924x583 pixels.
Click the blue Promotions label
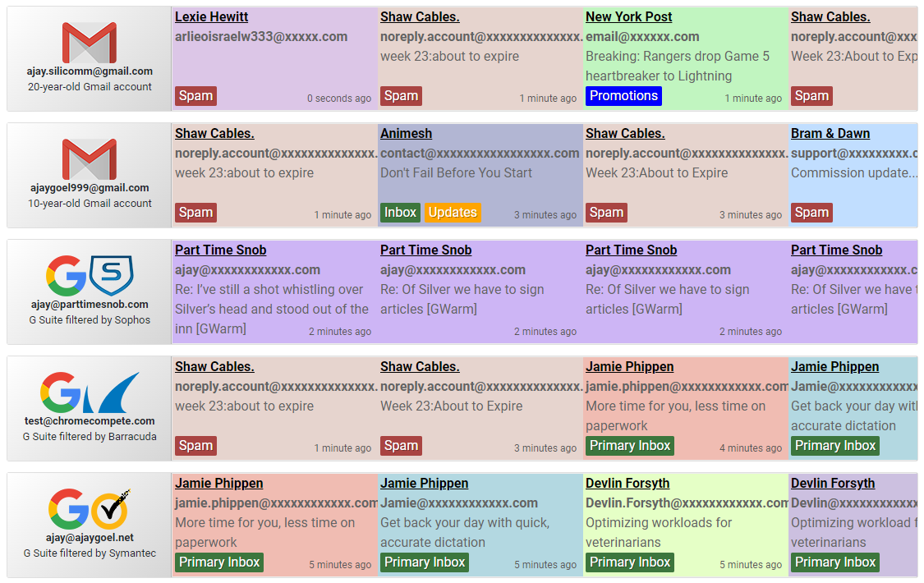click(x=623, y=96)
